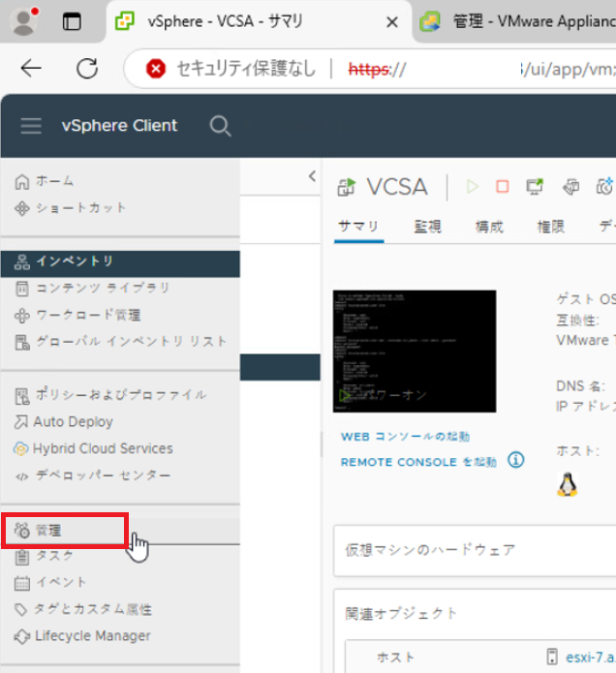Click WEB コンソールの起動 link
This screenshot has height=673, width=616.
pos(405,437)
